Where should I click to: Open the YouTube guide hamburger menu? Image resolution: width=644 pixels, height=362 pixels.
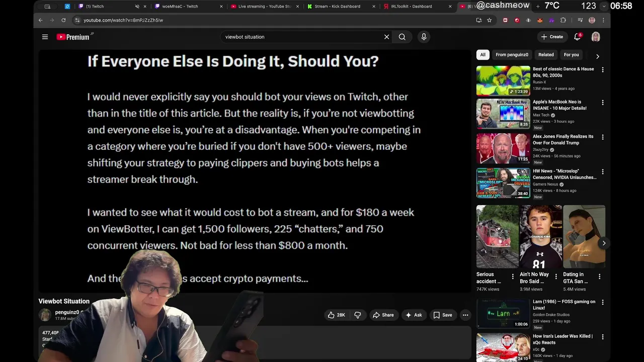(x=45, y=37)
